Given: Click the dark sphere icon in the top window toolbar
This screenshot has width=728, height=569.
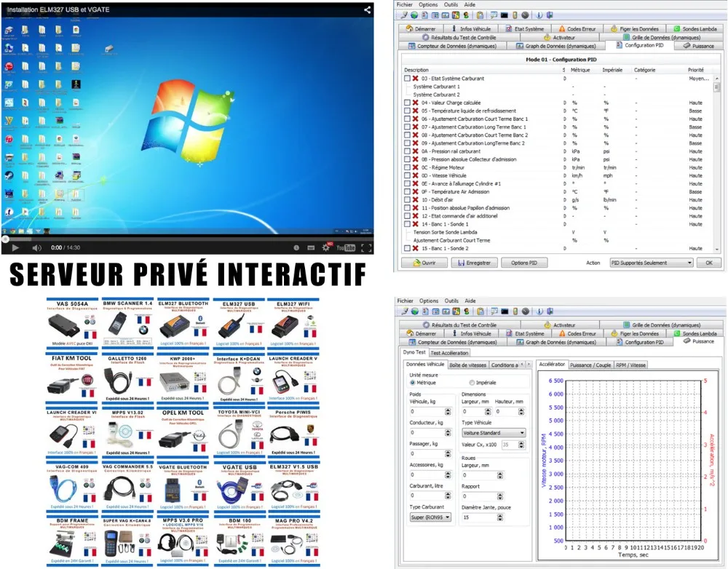Looking at the screenshot, I should [x=525, y=15].
